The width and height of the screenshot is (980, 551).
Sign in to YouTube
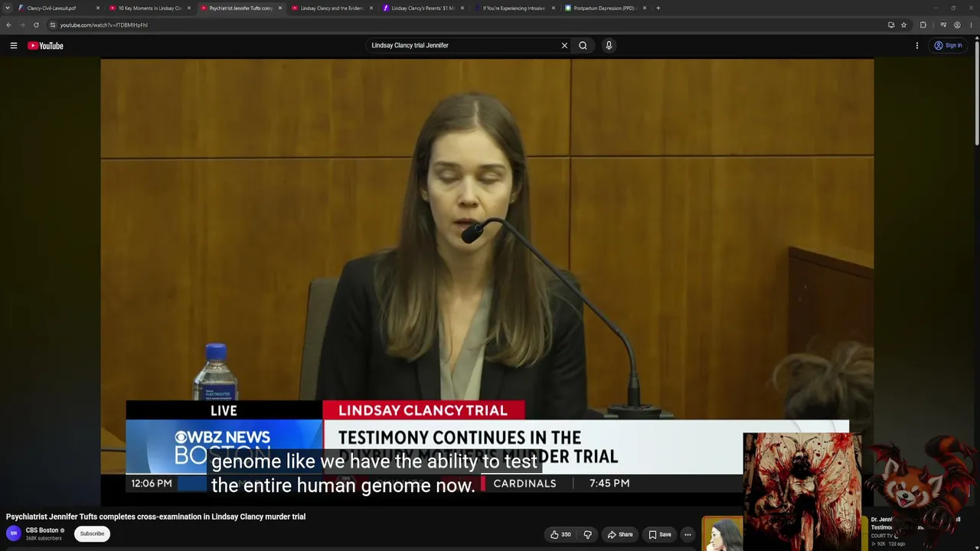coord(948,45)
